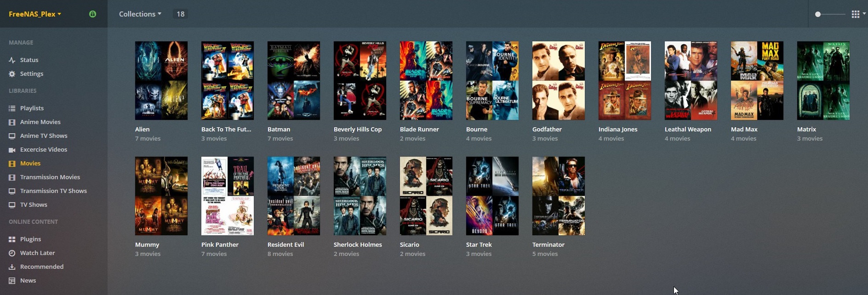Select the TV Shows library
Viewport: 868px width, 295px height.
34,204
